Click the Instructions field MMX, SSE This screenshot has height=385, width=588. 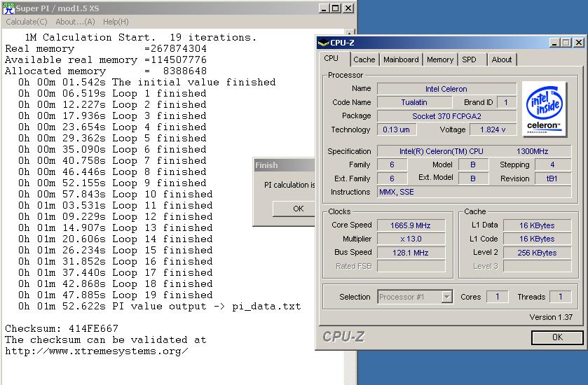pyautogui.click(x=474, y=192)
